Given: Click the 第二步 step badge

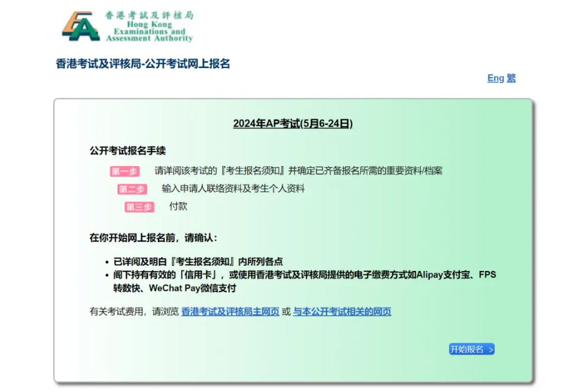Looking at the screenshot, I should [132, 189].
